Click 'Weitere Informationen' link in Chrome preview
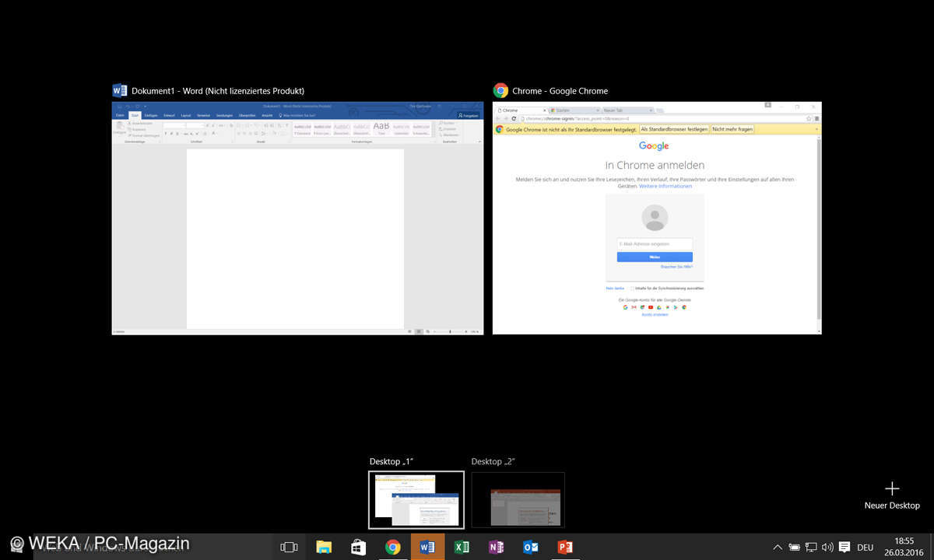Image resolution: width=934 pixels, height=560 pixels. coord(665,187)
